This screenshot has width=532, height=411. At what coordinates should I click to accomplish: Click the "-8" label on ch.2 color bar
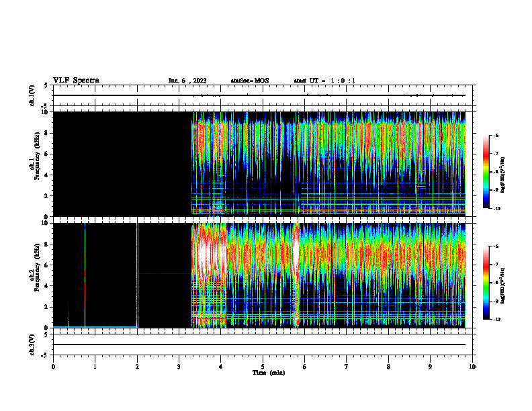click(x=496, y=283)
